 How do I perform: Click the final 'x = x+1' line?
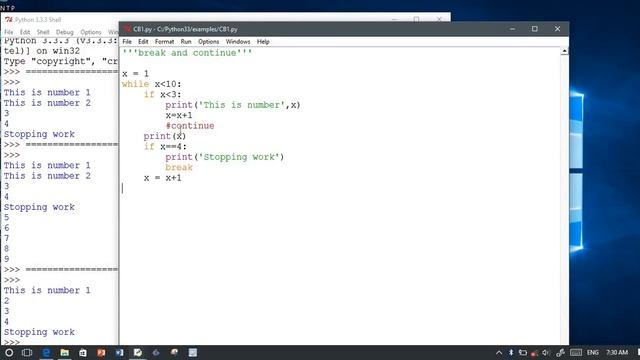click(x=162, y=178)
